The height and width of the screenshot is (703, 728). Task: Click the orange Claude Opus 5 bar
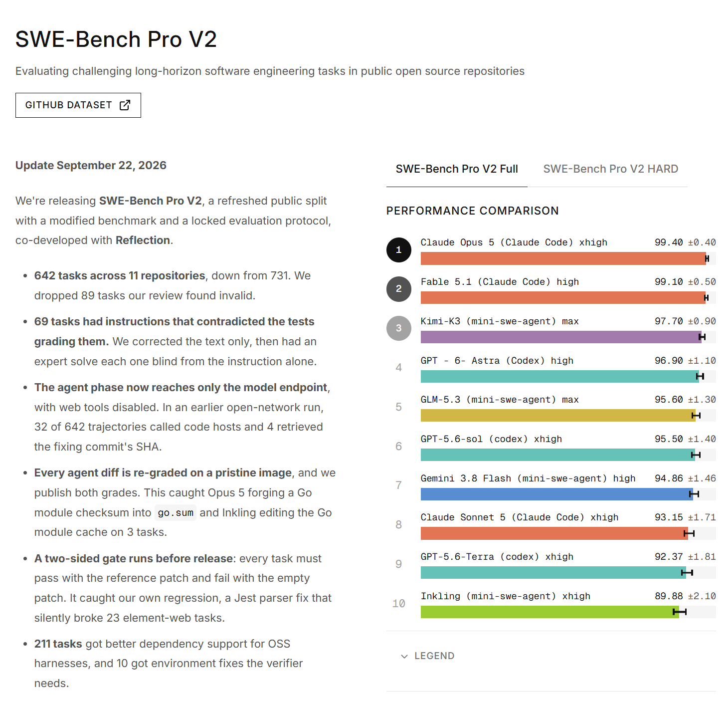[x=563, y=258]
